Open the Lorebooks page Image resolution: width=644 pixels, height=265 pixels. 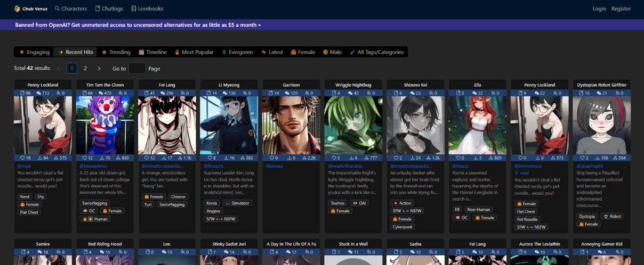147,9
